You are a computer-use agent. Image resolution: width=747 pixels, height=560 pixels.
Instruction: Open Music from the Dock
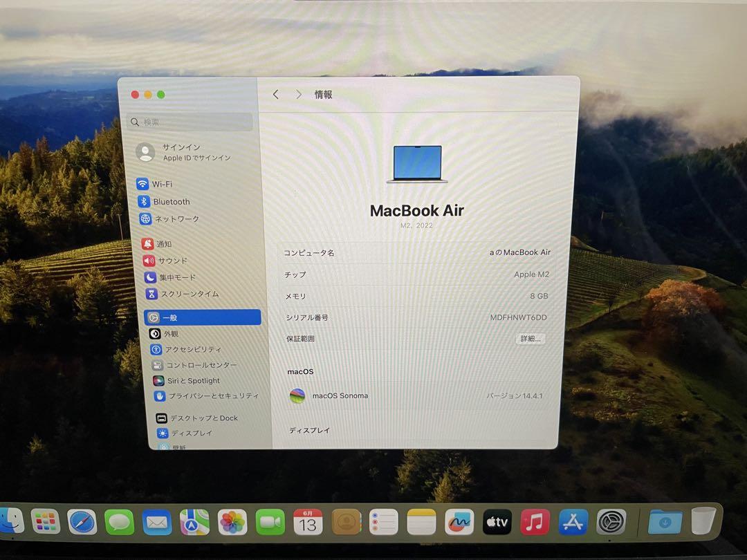535,522
